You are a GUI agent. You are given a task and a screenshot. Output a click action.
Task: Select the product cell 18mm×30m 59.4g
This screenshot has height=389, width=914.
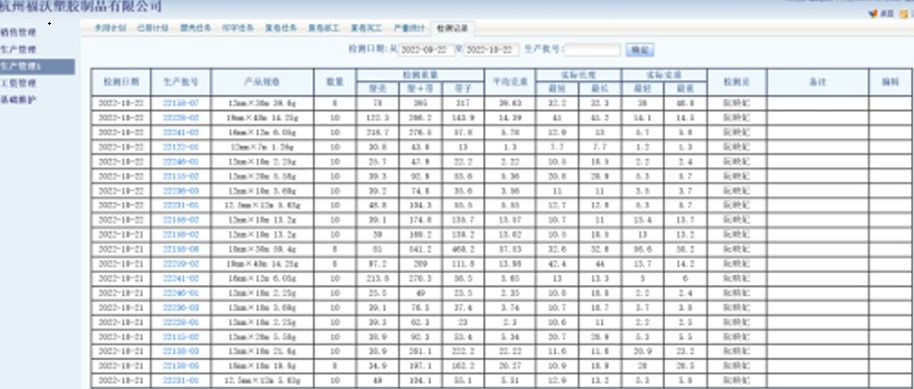tap(262, 249)
